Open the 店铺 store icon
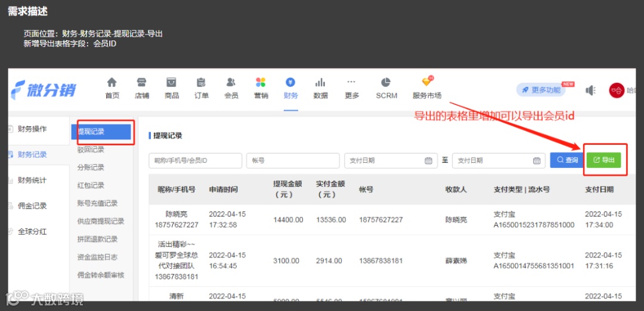Viewport: 644px width, 311px height. (142, 82)
